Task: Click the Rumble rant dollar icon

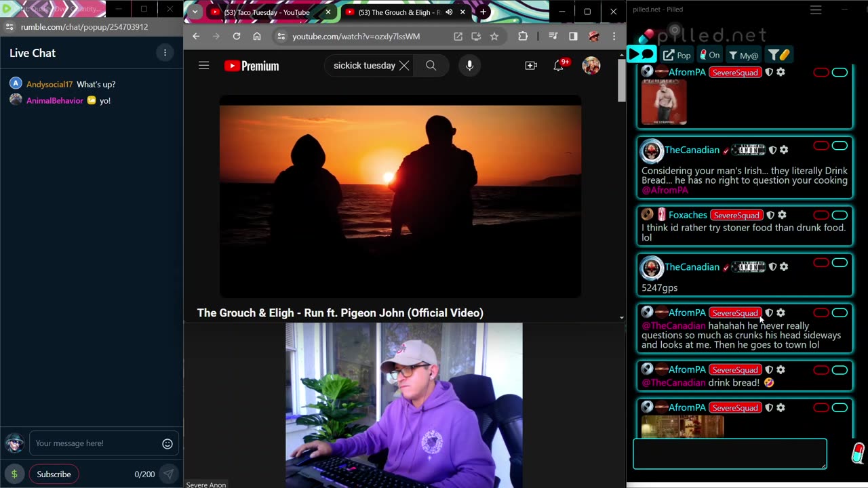Action: pyautogui.click(x=14, y=474)
